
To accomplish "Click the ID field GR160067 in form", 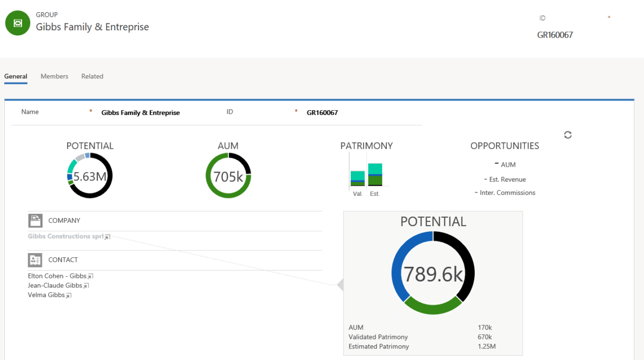I will [x=322, y=113].
